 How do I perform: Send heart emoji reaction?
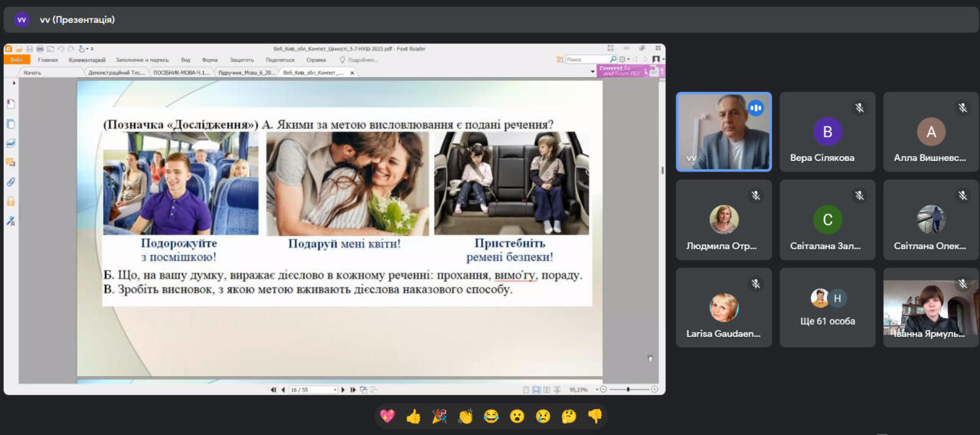(387, 417)
